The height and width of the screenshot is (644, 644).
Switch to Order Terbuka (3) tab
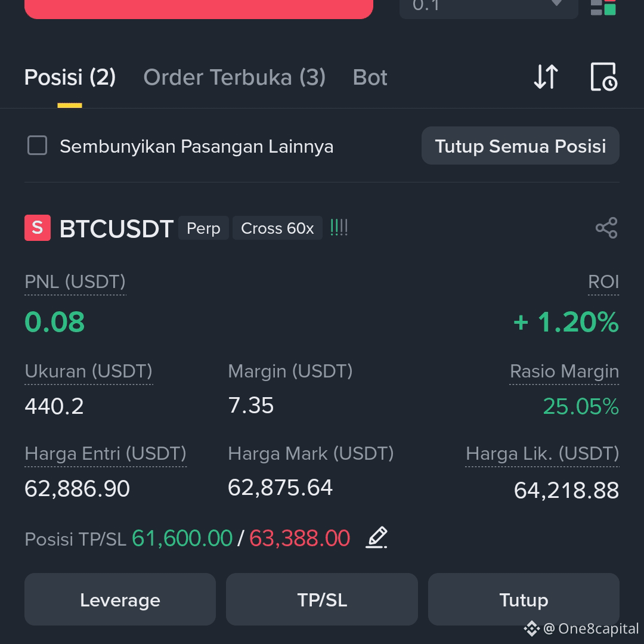click(234, 77)
